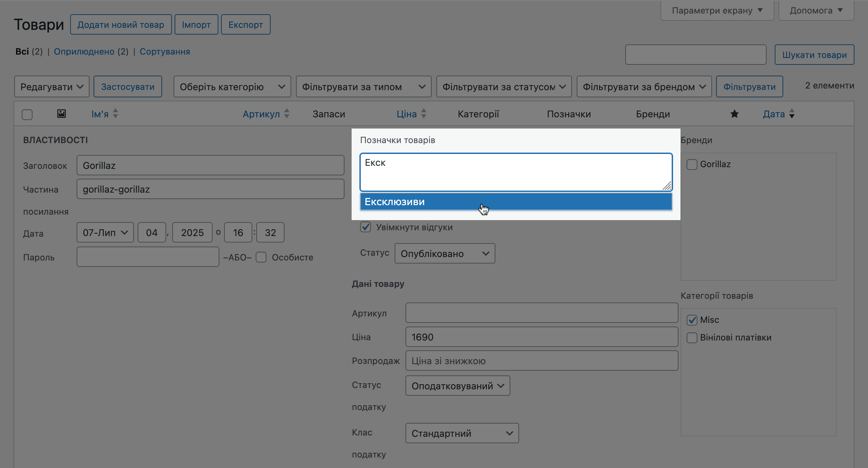Sort by Артикул column arrows
Screen dimensions: 868x468
[x=287, y=114]
